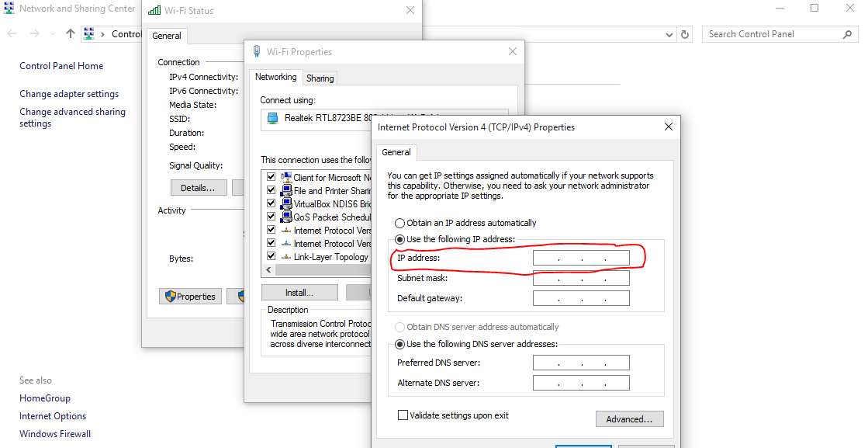The image size is (868, 448).
Task: Open Change advanced sharing settings
Action: [x=72, y=117]
